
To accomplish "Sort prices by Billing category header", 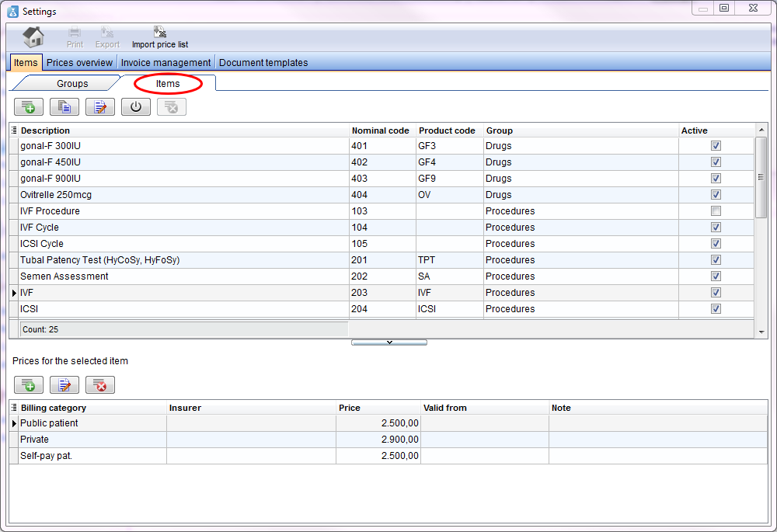I will [x=92, y=408].
